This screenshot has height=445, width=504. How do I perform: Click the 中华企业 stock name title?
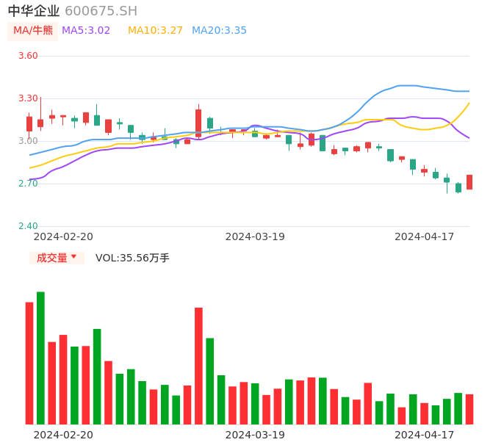(x=34, y=11)
